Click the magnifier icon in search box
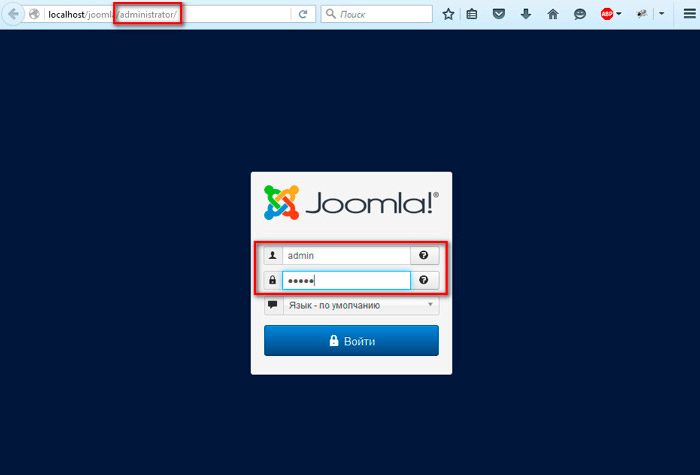700x475 pixels. point(331,14)
